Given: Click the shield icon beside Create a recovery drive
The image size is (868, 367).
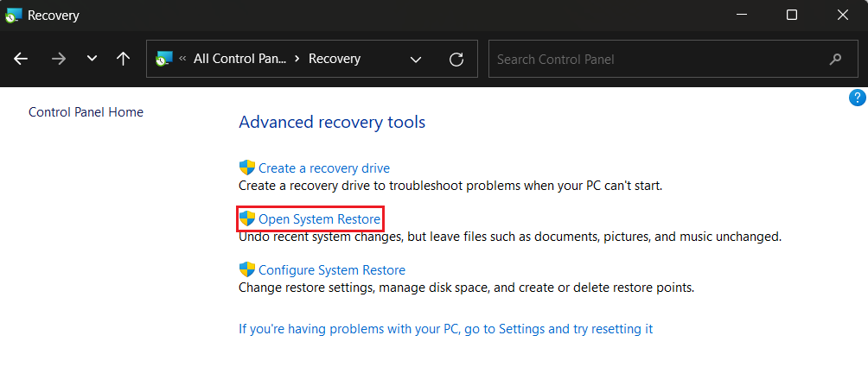Looking at the screenshot, I should (x=247, y=168).
